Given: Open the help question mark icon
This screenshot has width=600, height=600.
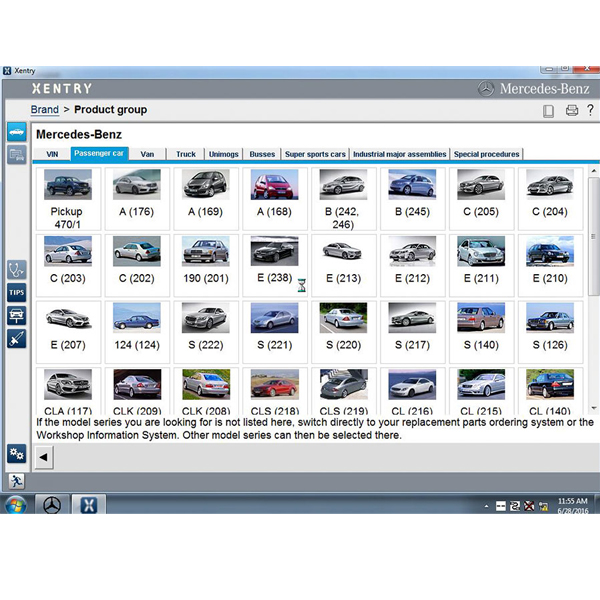Looking at the screenshot, I should (x=590, y=110).
